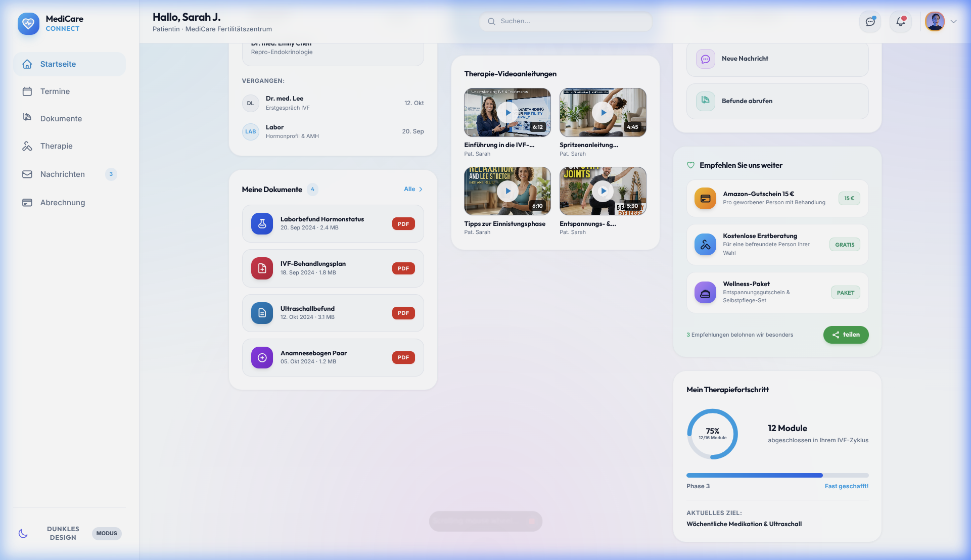Screen dimensions: 971x560
Task: Click the Laborbefund Hormonstatus flask icon
Action: 262,223
